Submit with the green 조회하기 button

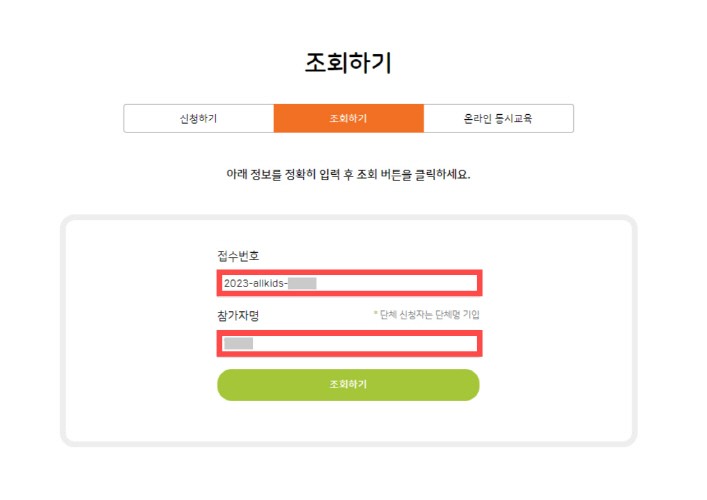[348, 385]
